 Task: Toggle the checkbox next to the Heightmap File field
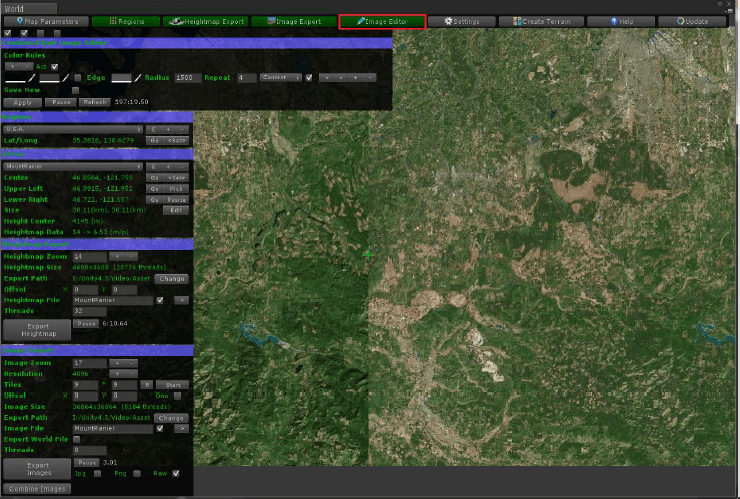[160, 300]
